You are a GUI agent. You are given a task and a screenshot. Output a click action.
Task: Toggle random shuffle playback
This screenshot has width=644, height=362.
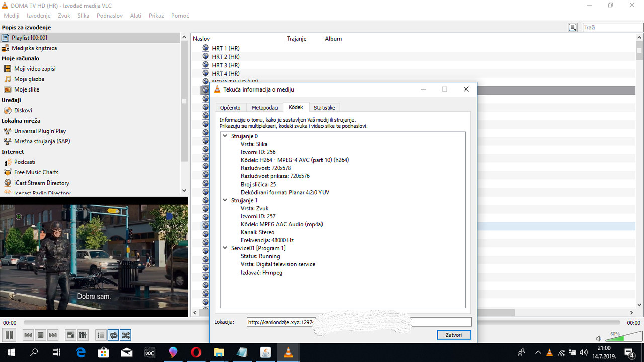(125, 335)
